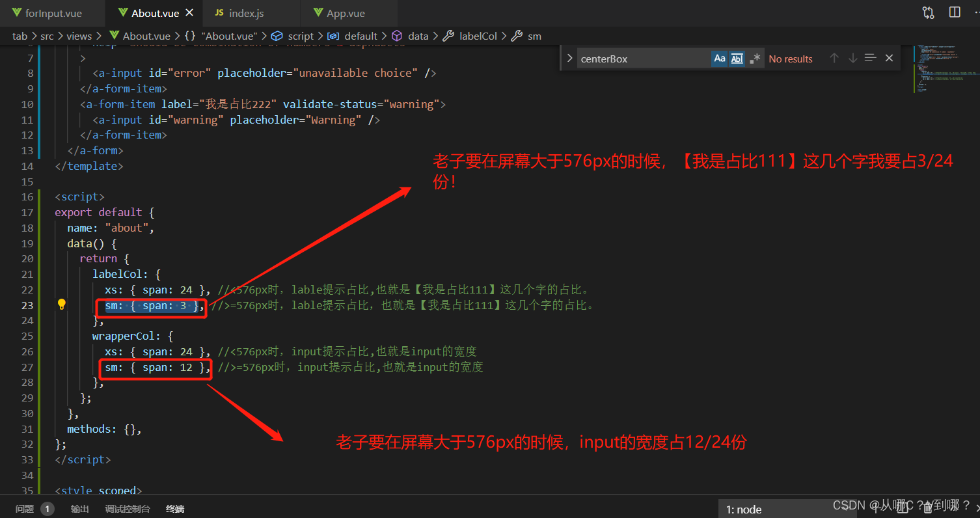Click the a-input id="error" line
980x518 pixels.
[x=264, y=73]
